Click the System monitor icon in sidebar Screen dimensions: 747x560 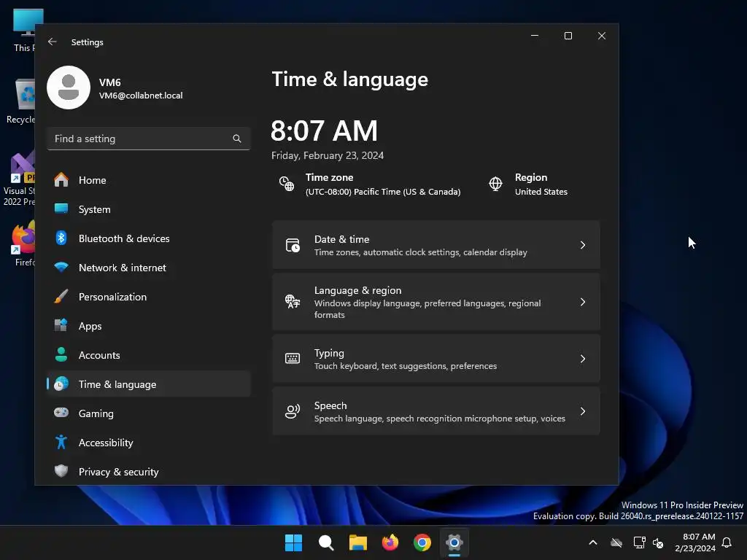61,209
